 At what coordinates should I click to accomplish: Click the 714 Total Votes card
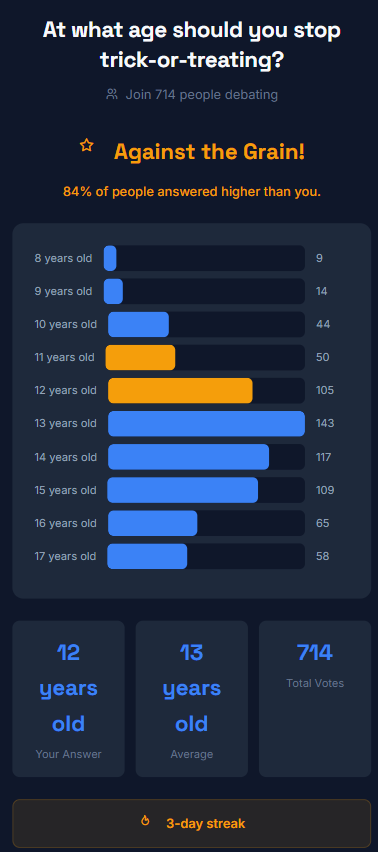point(315,699)
